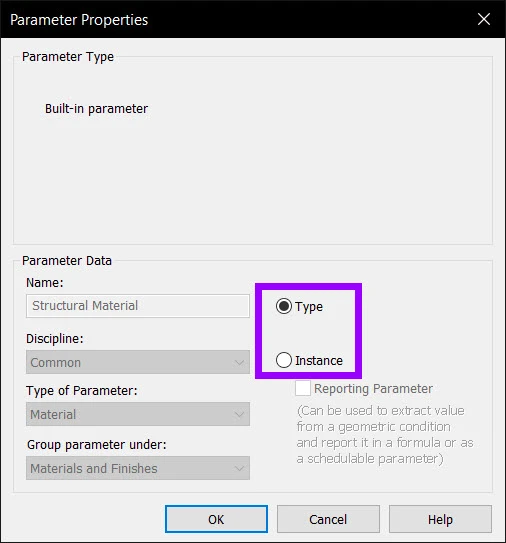This screenshot has height=543, width=506.
Task: Click the Parameter Data group heading
Action: coord(67,260)
